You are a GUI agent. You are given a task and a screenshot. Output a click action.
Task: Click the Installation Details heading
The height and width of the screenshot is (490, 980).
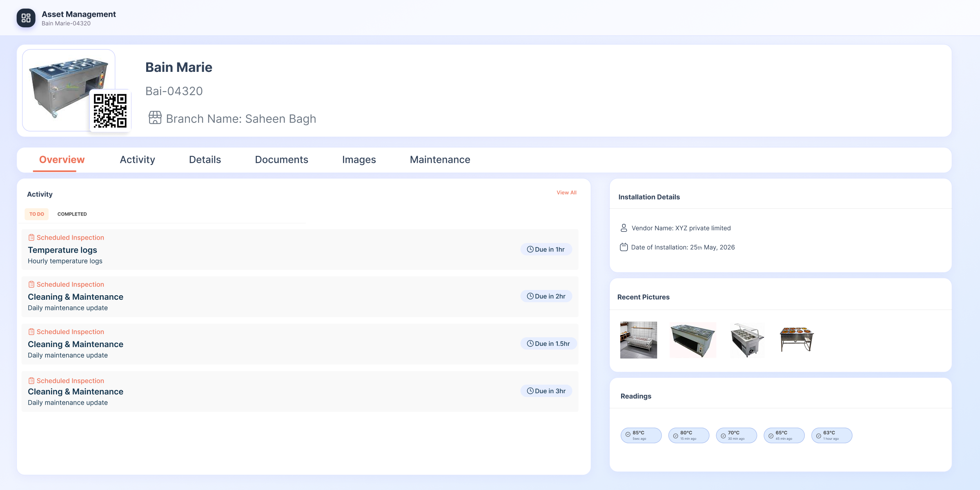tap(649, 197)
